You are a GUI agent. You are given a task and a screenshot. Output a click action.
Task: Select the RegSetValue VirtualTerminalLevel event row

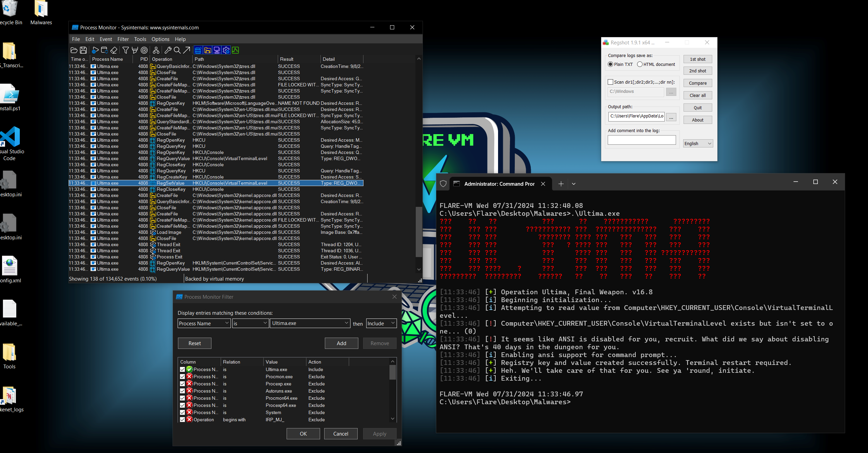click(216, 183)
